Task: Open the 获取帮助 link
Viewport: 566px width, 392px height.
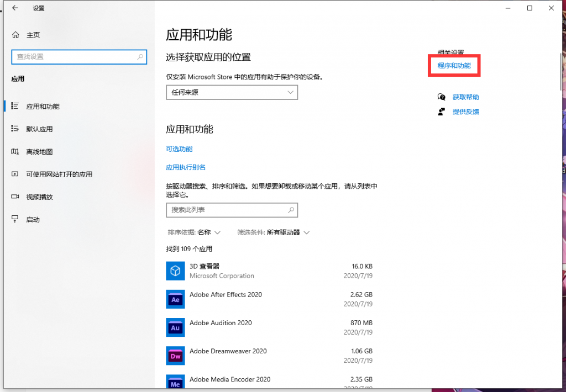Action: point(465,97)
